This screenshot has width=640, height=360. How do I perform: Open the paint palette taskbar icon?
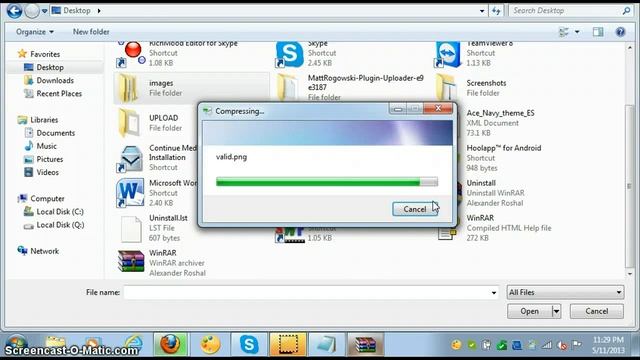click(210, 344)
